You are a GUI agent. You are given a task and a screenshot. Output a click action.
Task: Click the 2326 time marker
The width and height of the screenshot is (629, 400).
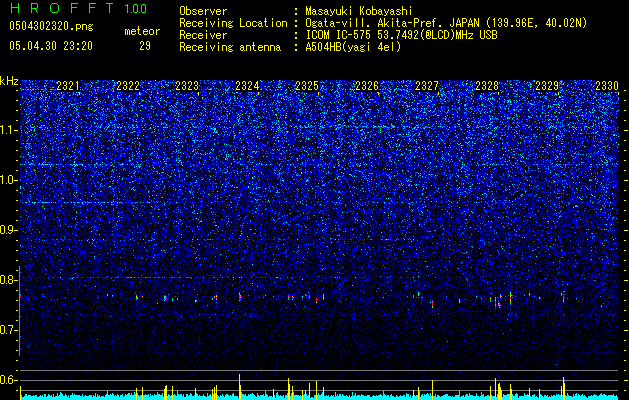click(367, 86)
